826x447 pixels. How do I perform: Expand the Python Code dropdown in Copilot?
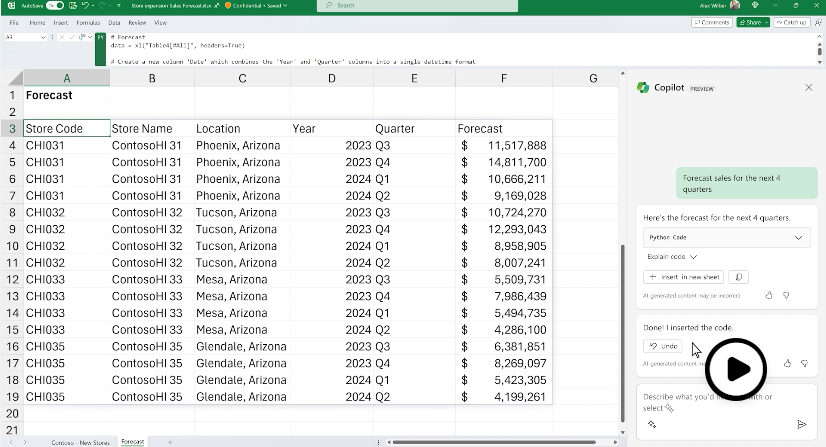click(726, 237)
